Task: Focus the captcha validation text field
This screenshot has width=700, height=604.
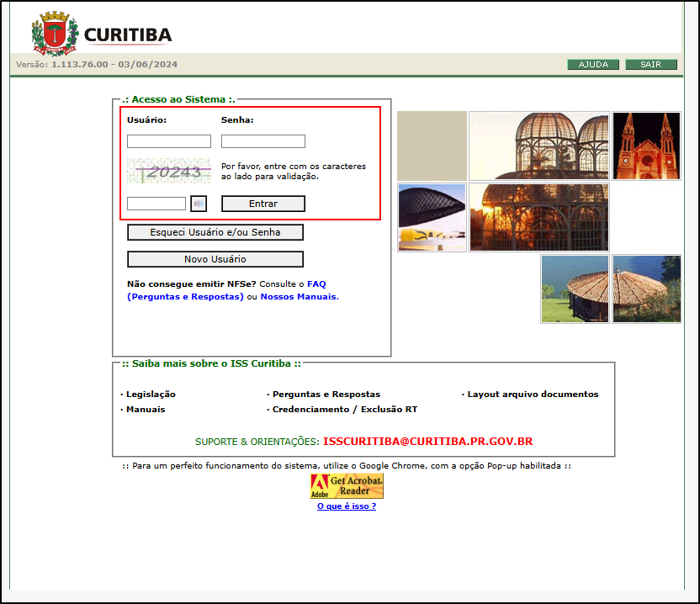Action: [156, 204]
